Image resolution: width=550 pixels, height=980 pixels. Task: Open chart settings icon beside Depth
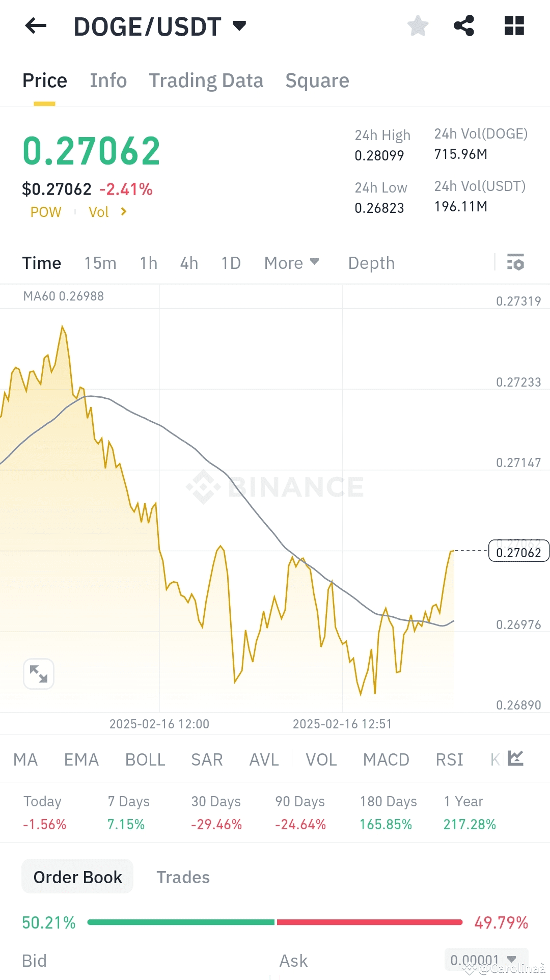coord(515,262)
